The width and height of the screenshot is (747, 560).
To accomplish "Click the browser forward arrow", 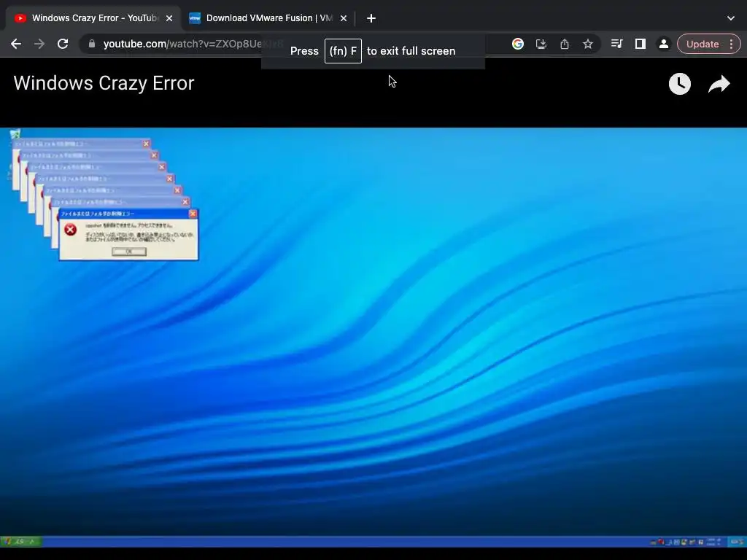I will [39, 44].
